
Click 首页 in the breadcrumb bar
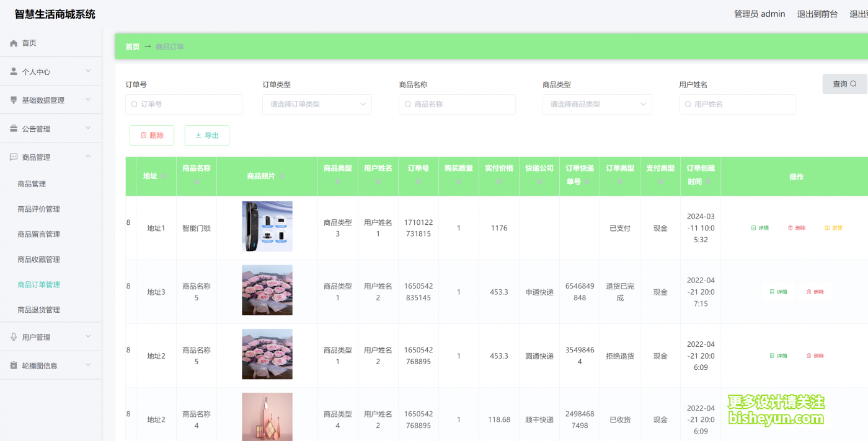click(132, 46)
